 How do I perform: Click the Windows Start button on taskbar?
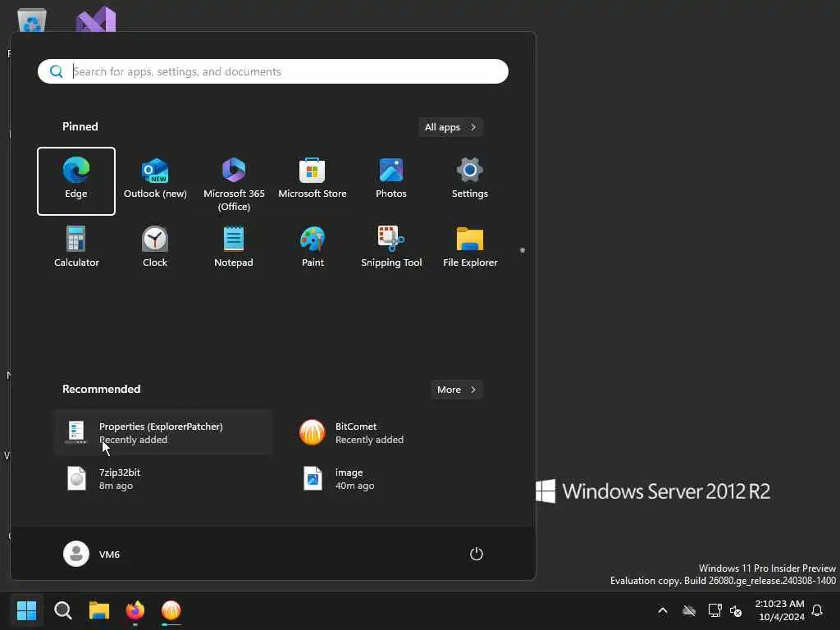point(27,610)
